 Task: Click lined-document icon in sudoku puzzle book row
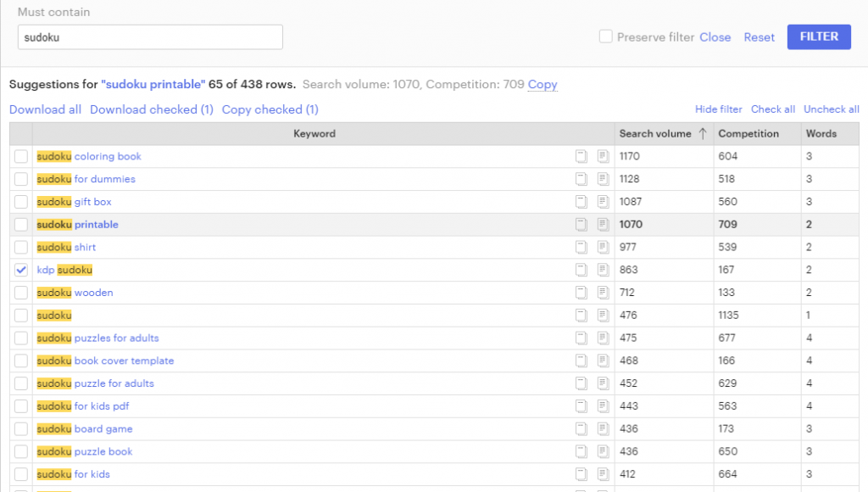603,451
